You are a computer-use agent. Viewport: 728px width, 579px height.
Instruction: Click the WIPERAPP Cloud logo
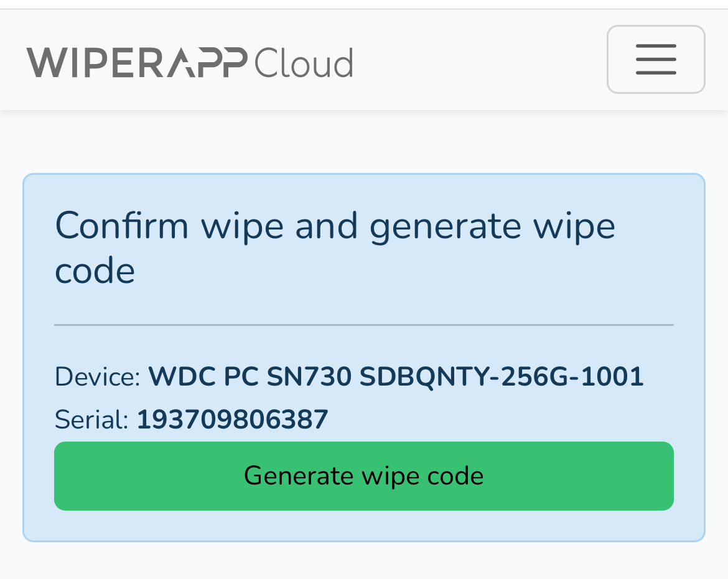click(190, 63)
